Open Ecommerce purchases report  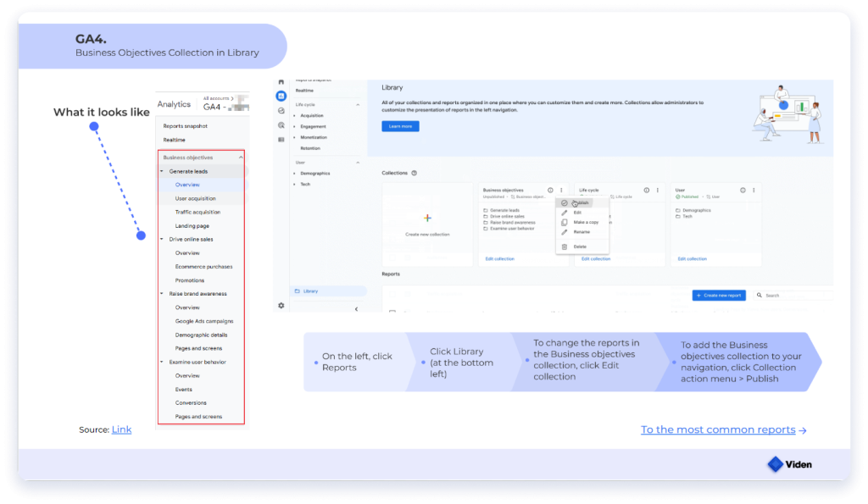pyautogui.click(x=203, y=267)
